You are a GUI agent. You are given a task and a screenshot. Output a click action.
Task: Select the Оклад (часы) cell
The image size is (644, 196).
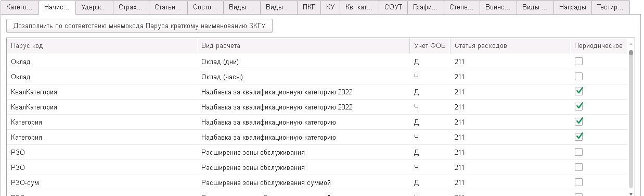[x=303, y=77]
